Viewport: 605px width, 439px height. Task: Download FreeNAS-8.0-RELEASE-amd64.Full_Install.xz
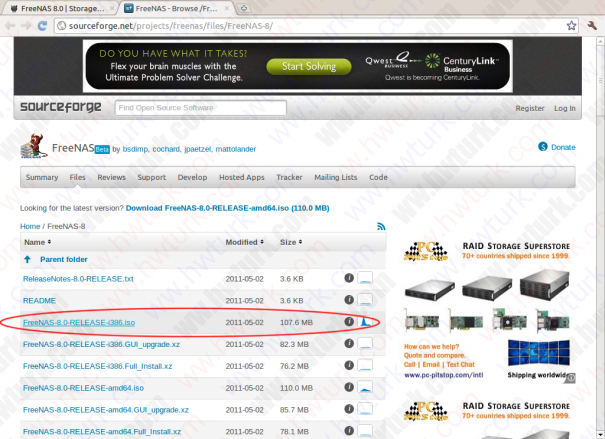(x=102, y=432)
